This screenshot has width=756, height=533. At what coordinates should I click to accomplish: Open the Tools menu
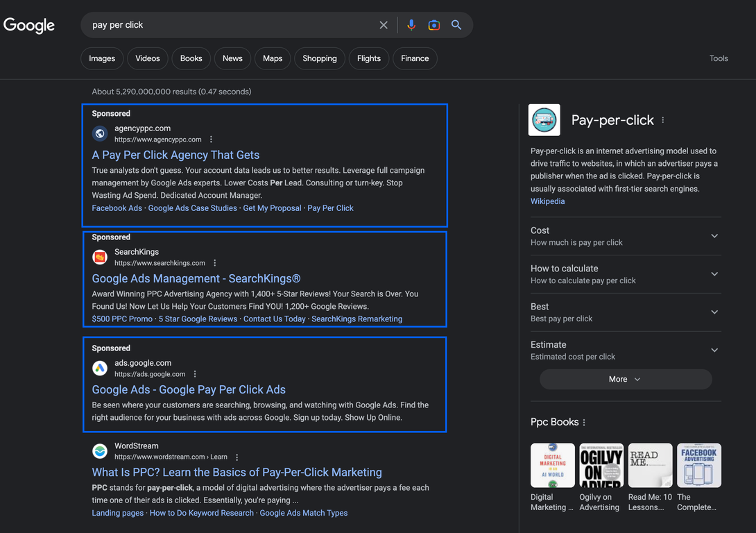(719, 58)
